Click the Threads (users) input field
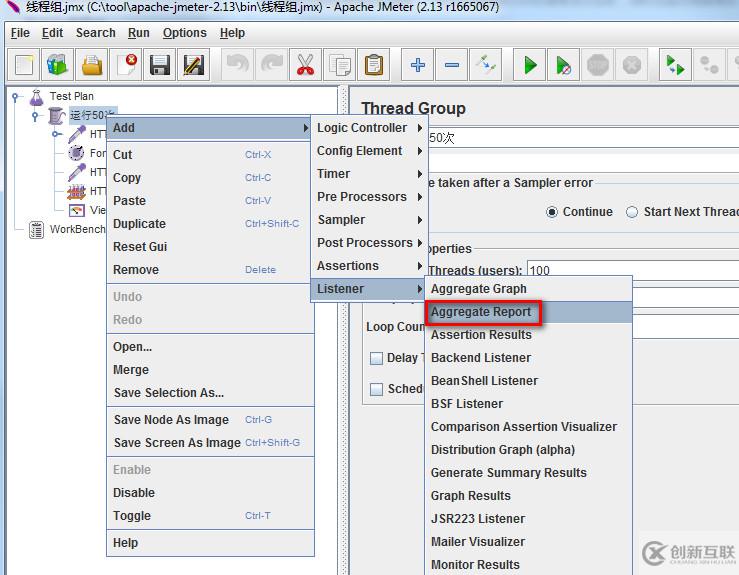 coord(633,270)
